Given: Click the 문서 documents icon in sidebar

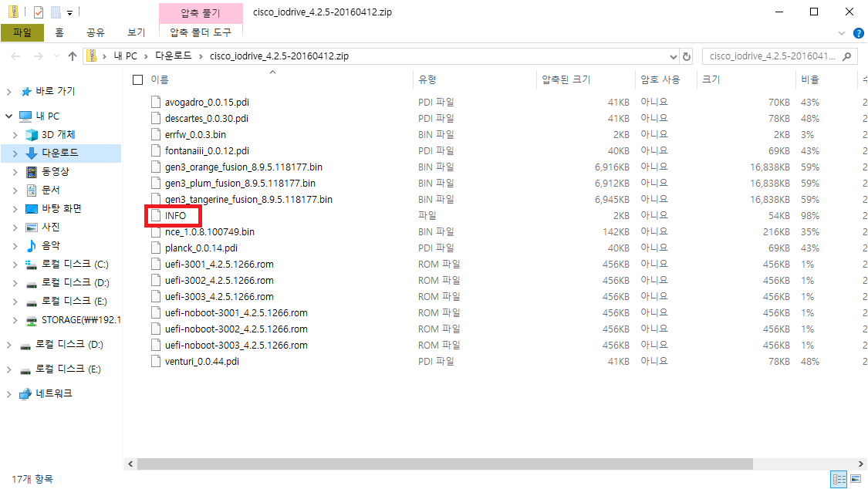Looking at the screenshot, I should pyautogui.click(x=32, y=191).
